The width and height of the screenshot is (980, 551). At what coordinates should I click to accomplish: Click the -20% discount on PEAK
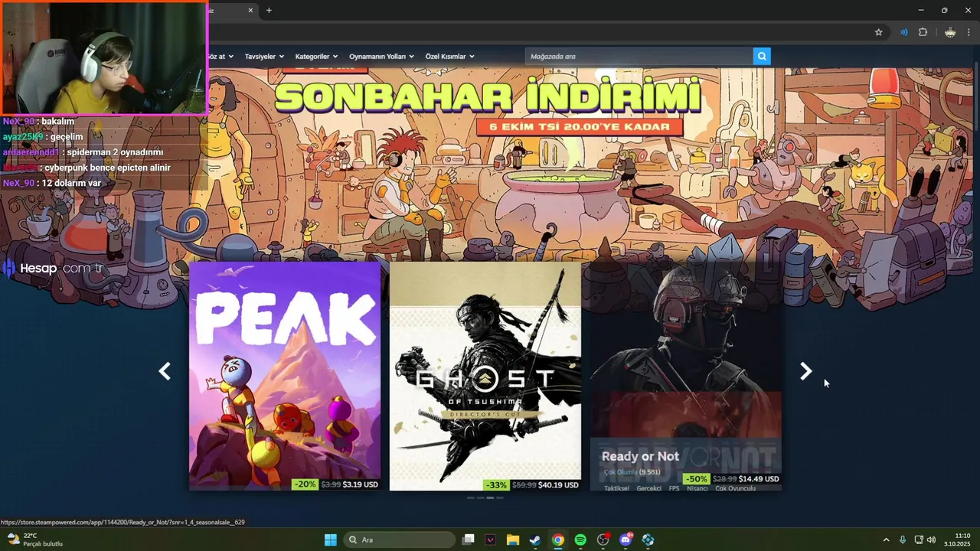[305, 484]
